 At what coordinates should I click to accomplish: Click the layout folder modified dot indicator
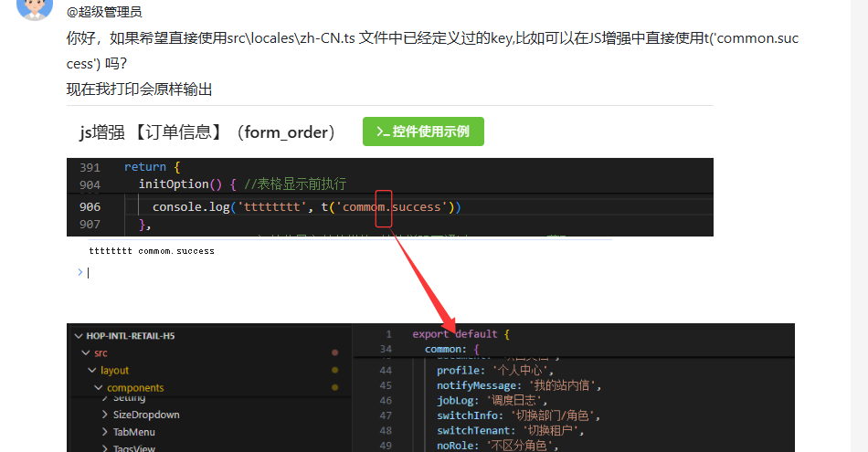click(x=334, y=371)
